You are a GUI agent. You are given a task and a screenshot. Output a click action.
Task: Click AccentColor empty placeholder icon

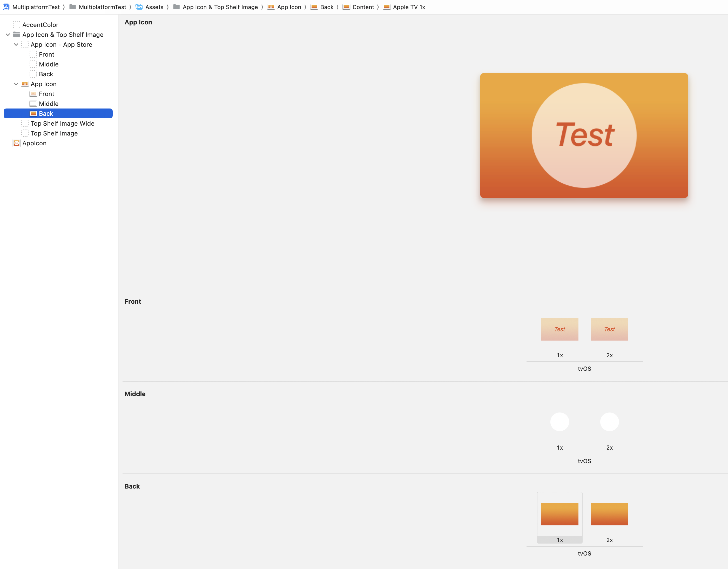pos(16,25)
